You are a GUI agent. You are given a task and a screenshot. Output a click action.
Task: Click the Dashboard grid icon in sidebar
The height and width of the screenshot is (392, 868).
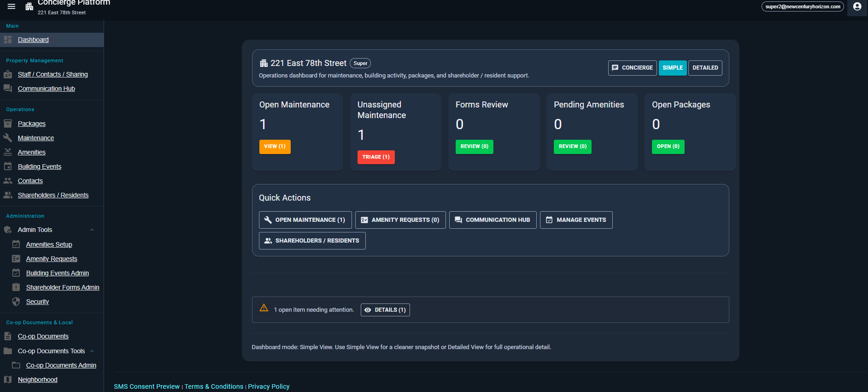8,40
